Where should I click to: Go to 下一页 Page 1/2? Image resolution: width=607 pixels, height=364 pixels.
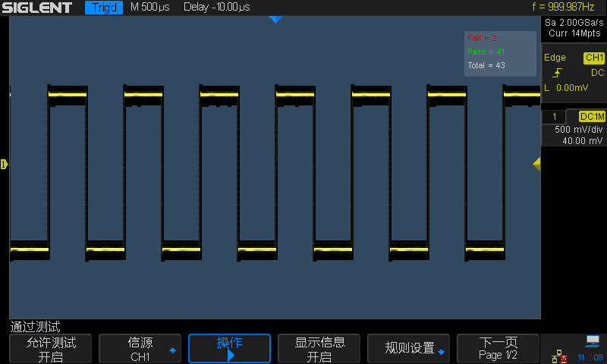(x=498, y=349)
